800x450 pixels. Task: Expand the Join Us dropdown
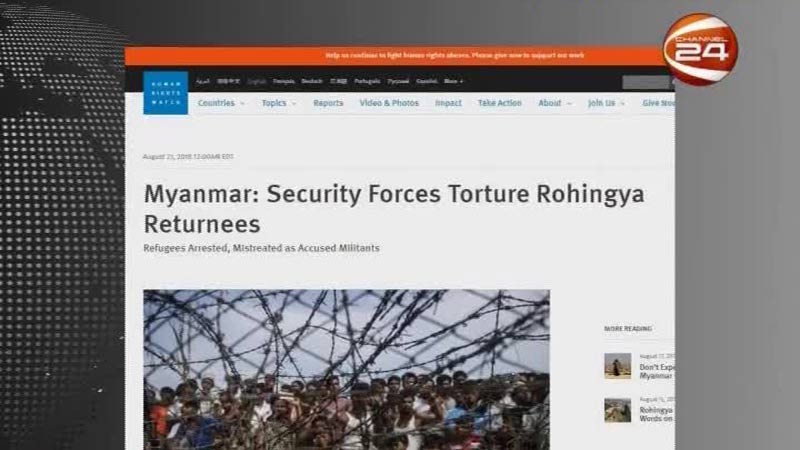tap(606, 103)
